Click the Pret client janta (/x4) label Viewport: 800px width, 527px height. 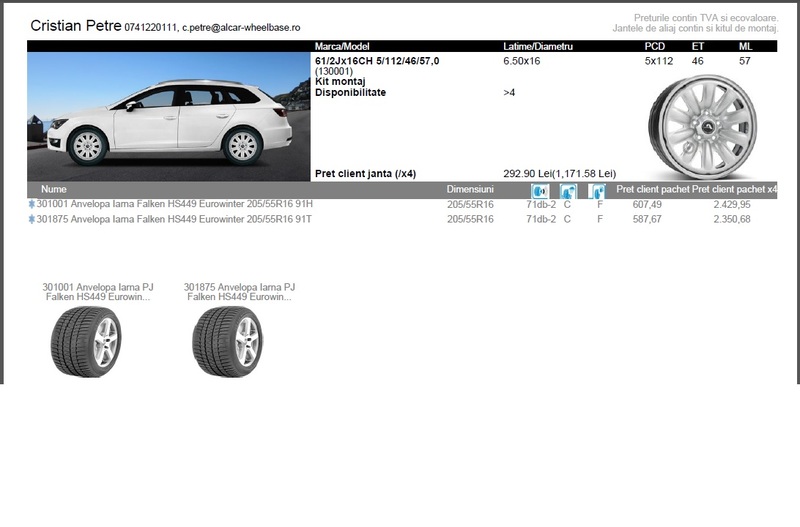point(365,174)
